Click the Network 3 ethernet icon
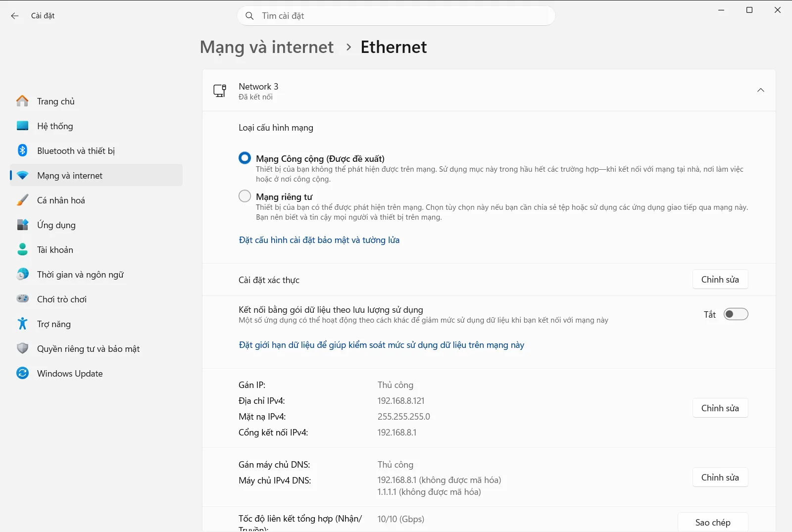Image resolution: width=792 pixels, height=532 pixels. coord(220,91)
